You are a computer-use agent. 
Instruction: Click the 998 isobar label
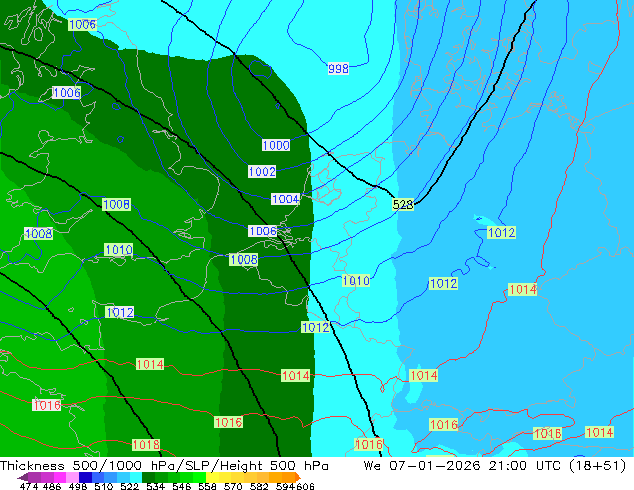click(338, 69)
